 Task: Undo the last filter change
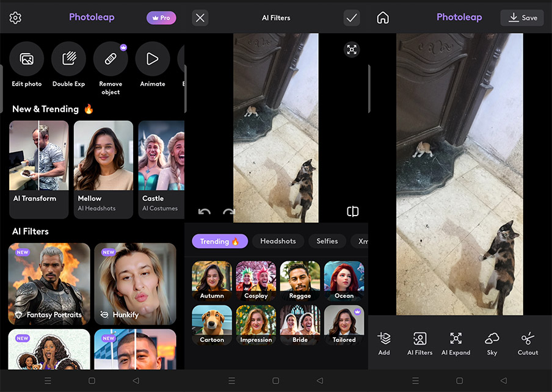(x=205, y=212)
